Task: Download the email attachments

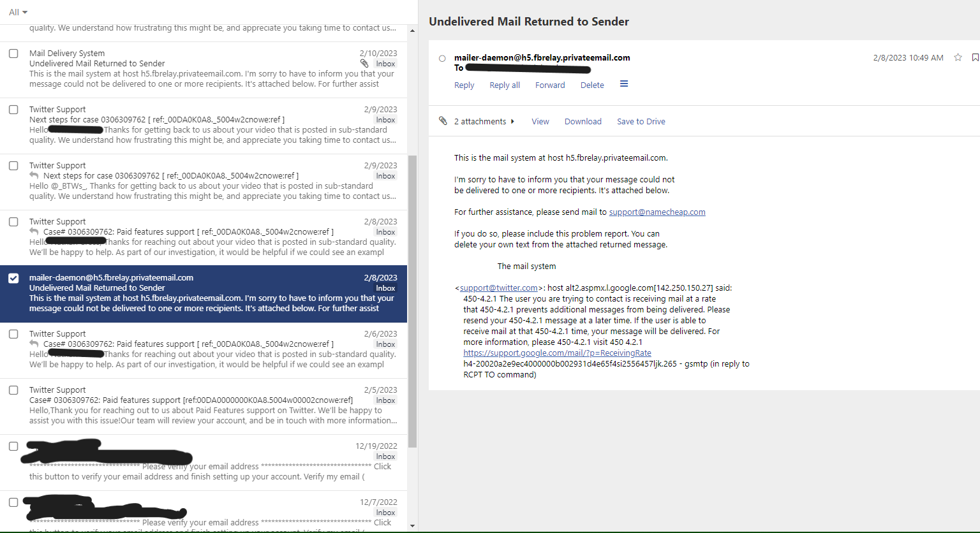Action: tap(583, 121)
